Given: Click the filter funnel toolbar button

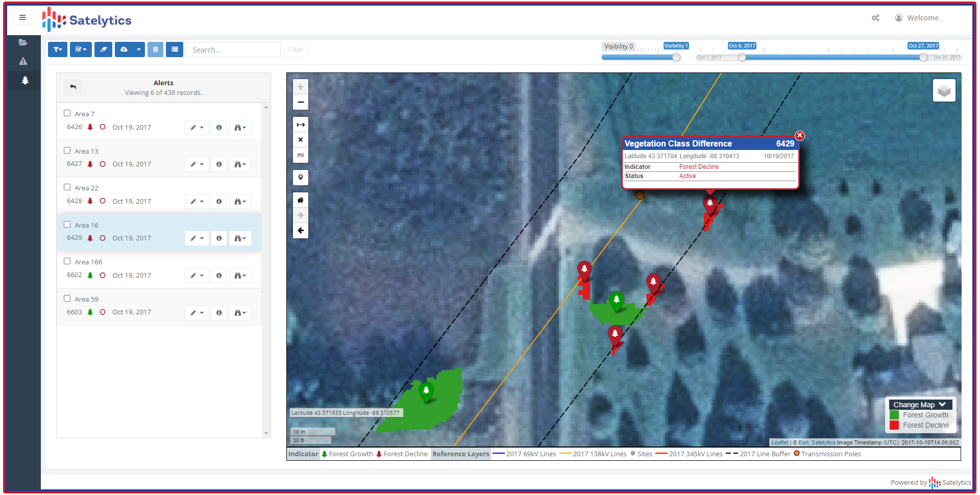Looking at the screenshot, I should pyautogui.click(x=58, y=49).
